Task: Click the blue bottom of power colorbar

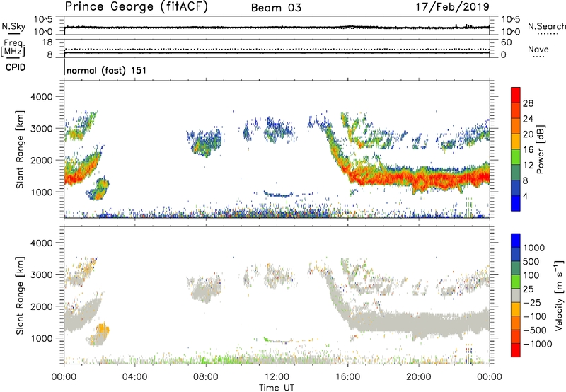Action: [516, 203]
